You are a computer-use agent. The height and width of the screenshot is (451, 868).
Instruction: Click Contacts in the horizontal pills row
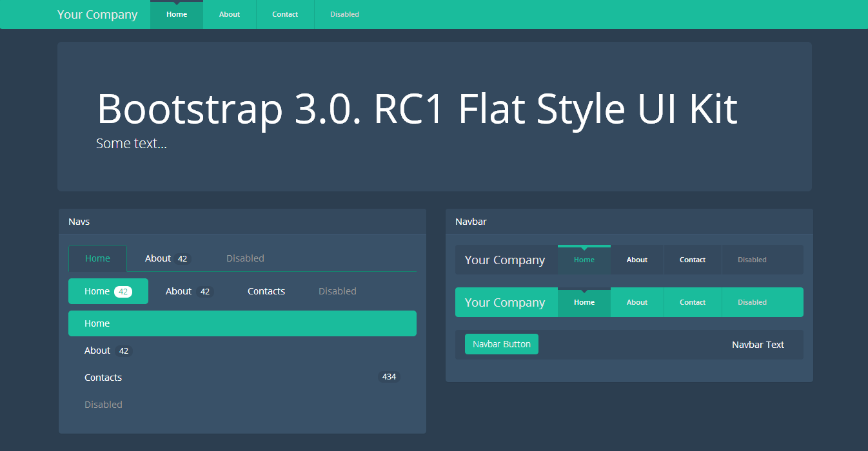pyautogui.click(x=266, y=291)
